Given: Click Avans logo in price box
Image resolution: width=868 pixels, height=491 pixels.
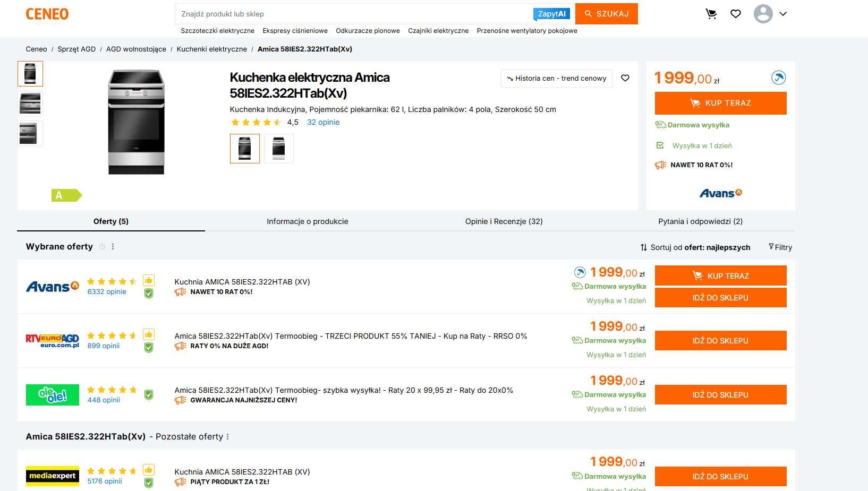Looking at the screenshot, I should 721,193.
